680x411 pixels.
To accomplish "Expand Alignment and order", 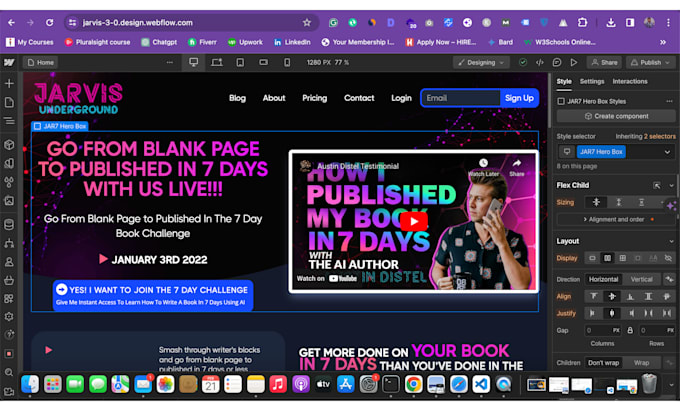I will click(x=616, y=219).
